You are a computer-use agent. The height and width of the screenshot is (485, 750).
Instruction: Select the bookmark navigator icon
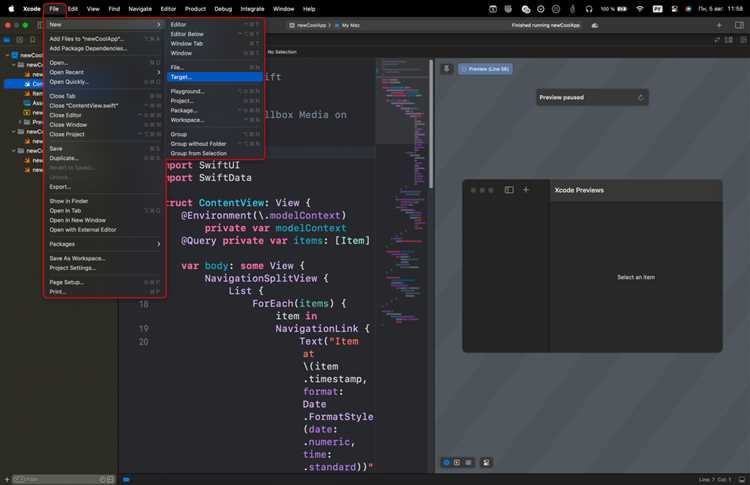33,40
